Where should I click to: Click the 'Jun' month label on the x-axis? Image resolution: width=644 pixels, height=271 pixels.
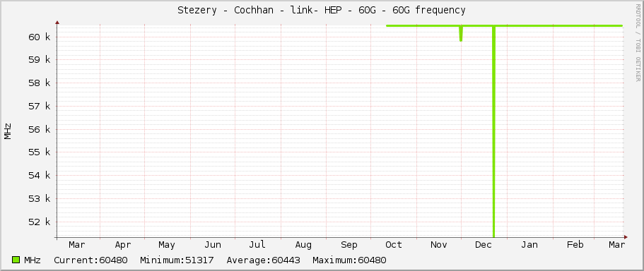coord(213,245)
